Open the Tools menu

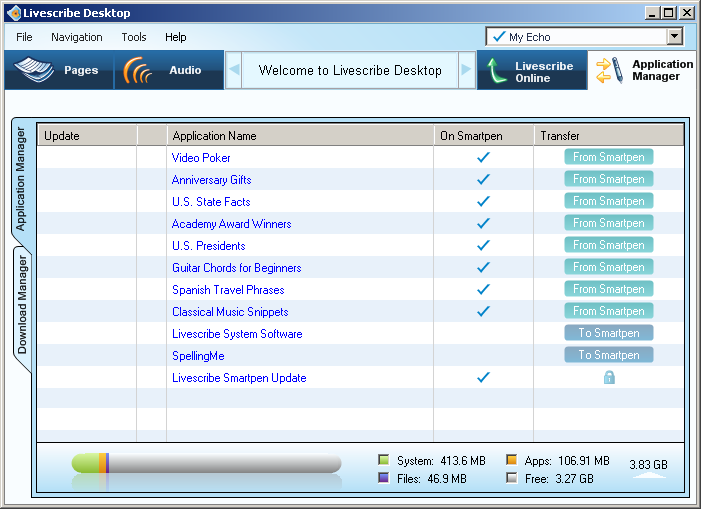(134, 37)
